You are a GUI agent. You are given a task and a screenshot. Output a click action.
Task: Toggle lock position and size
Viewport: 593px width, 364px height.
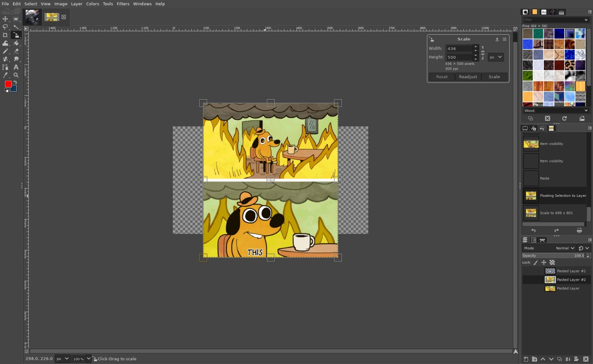coord(544,263)
